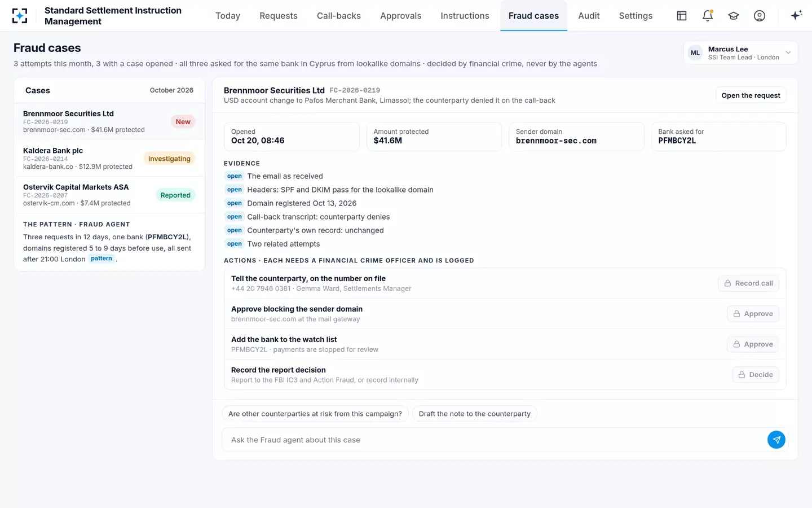Click the Investigating status badge
Image resolution: width=812 pixels, height=508 pixels.
pyautogui.click(x=169, y=159)
